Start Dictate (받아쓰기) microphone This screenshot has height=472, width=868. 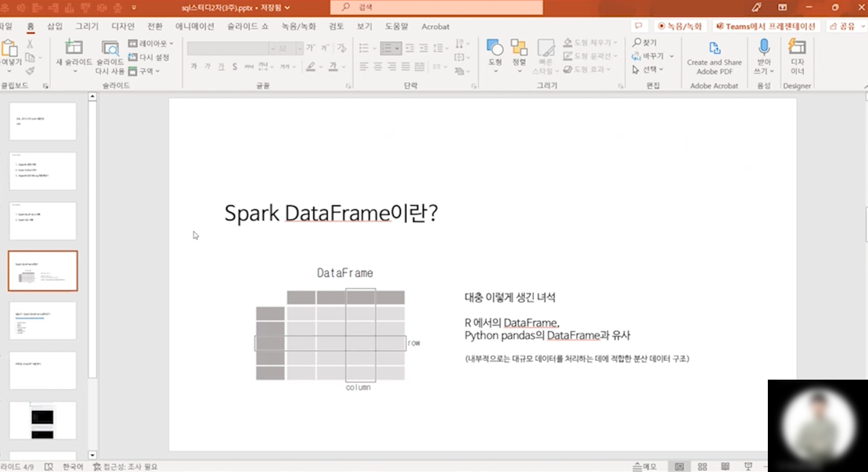(764, 56)
